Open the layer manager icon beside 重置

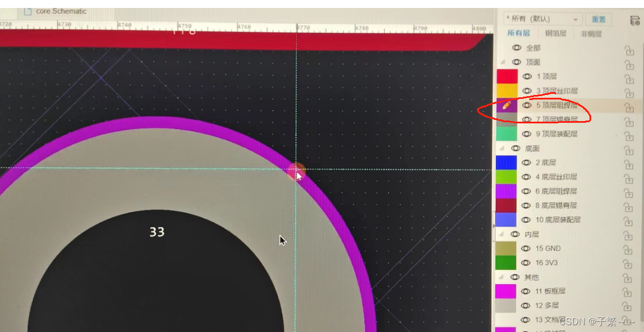tap(634, 20)
